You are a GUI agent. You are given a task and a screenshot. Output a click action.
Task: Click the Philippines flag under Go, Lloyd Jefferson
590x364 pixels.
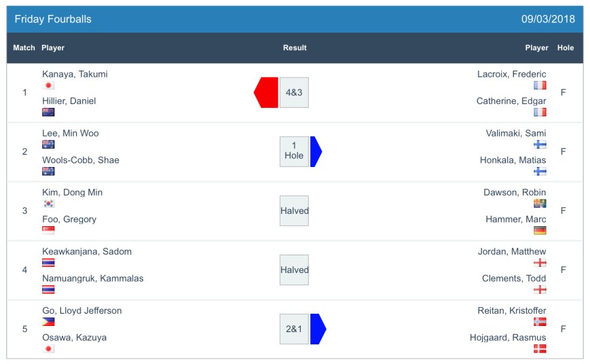tap(48, 322)
